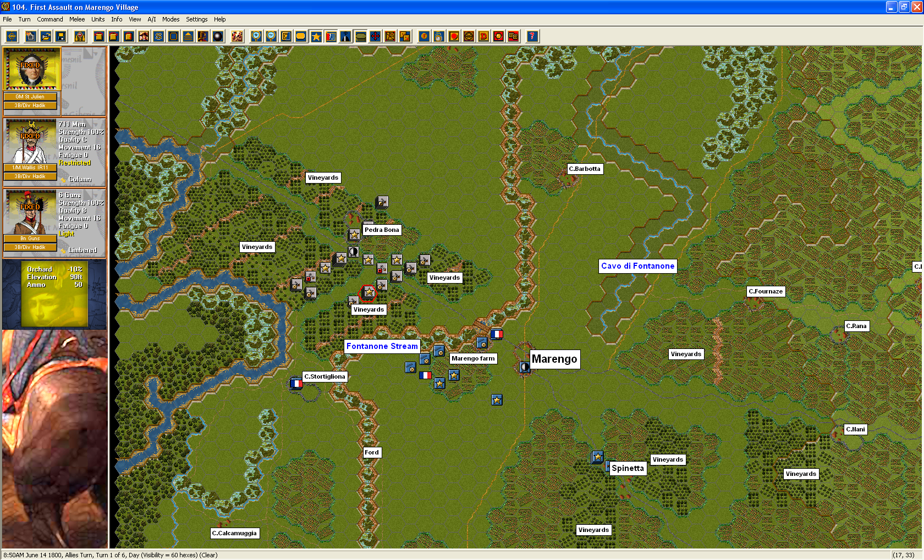
Task: Click the unit marker at Marengo village
Action: point(525,367)
